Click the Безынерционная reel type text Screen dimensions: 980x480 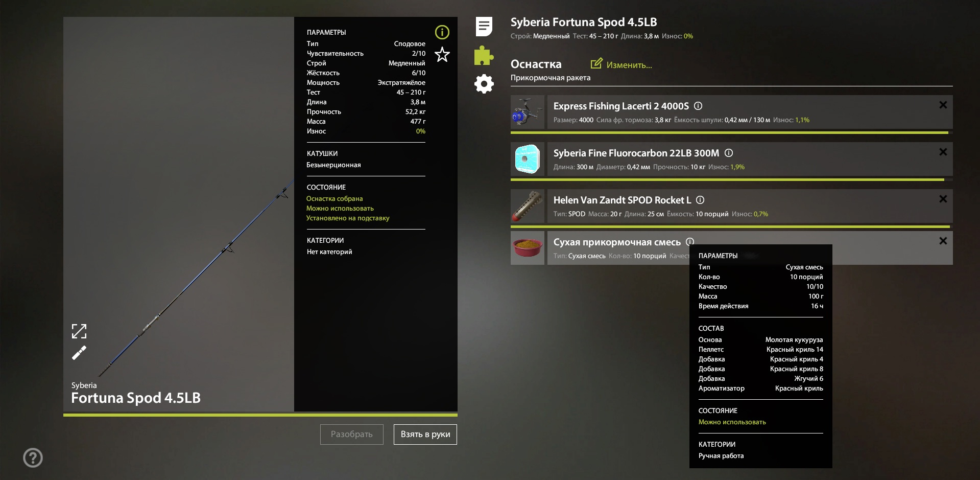click(x=333, y=165)
